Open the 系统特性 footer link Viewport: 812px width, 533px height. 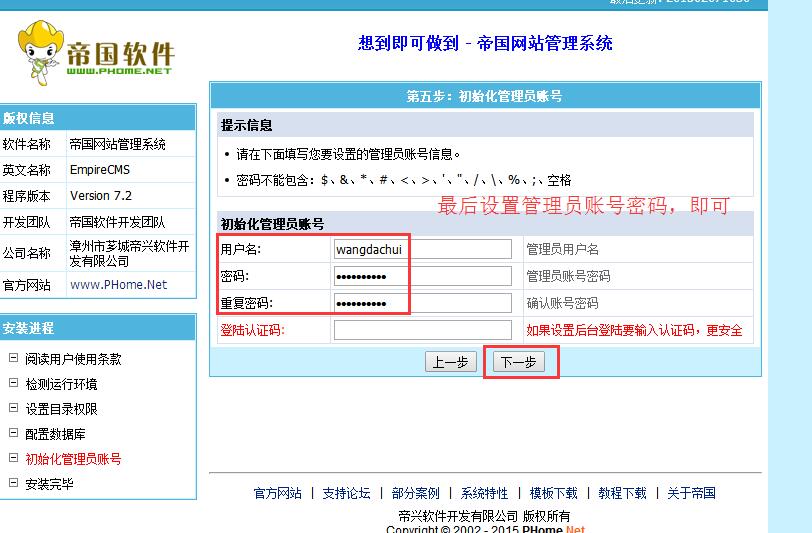(x=484, y=493)
